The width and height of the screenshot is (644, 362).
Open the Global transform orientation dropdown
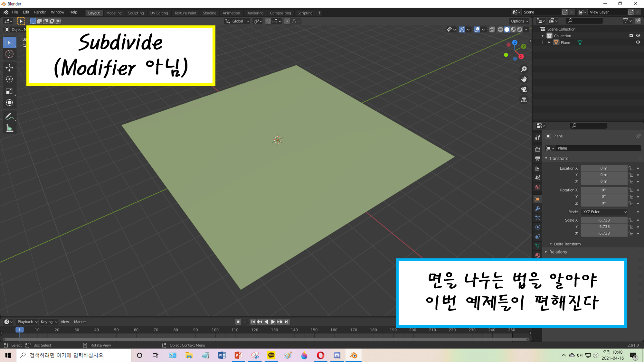[238, 21]
